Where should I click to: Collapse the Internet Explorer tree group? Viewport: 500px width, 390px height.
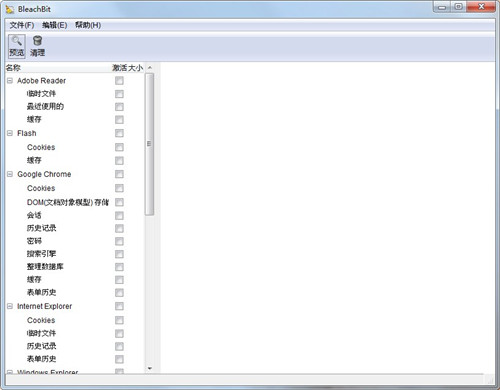click(x=10, y=306)
